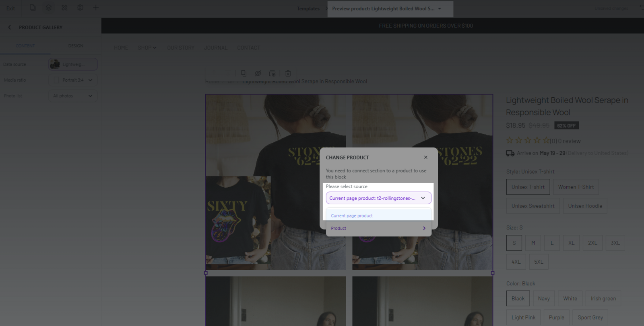
Task: Switch to the Design tab
Action: pyautogui.click(x=76, y=46)
